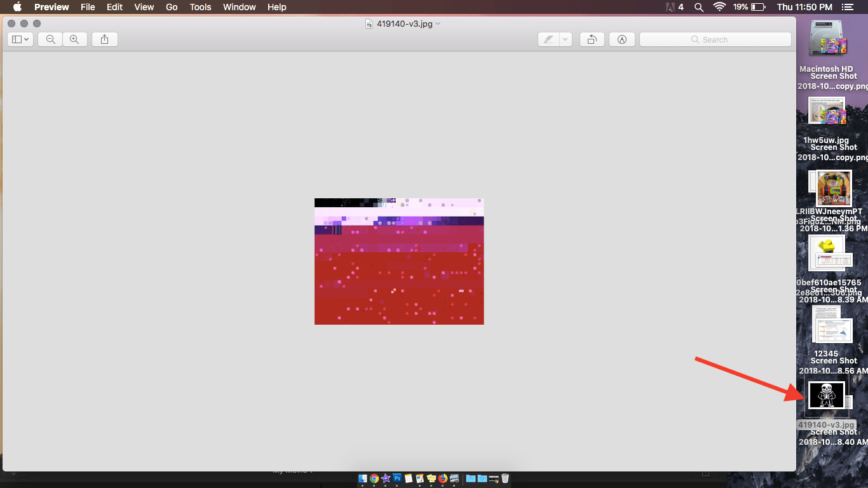The image size is (868, 488).
Task: Click the Highlight pen tool
Action: pyautogui.click(x=548, y=39)
